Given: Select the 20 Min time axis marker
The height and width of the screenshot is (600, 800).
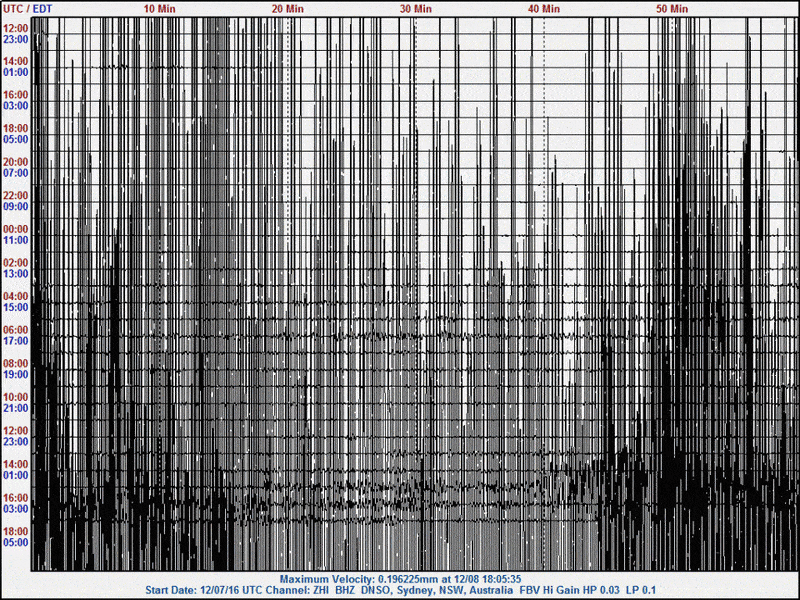Looking at the screenshot, I should [287, 8].
